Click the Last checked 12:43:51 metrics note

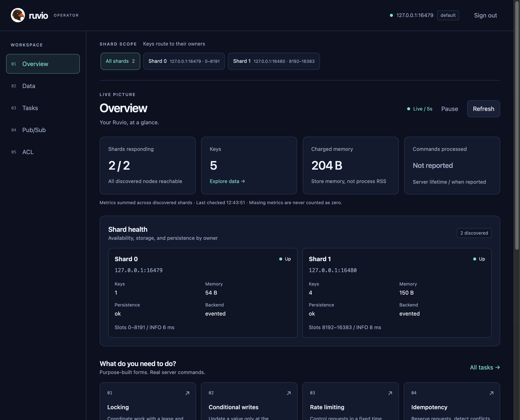[221, 202]
